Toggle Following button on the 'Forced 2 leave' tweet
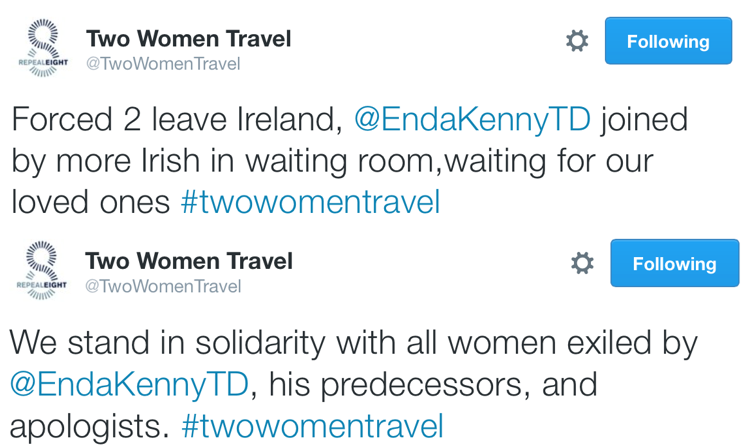The image size is (754, 448). click(x=668, y=41)
